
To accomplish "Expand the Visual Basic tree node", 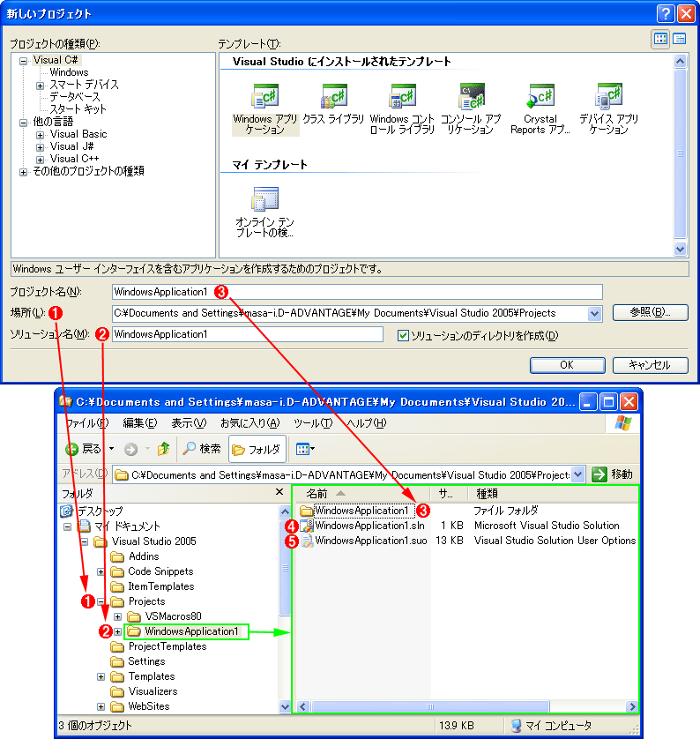I will click(x=40, y=135).
